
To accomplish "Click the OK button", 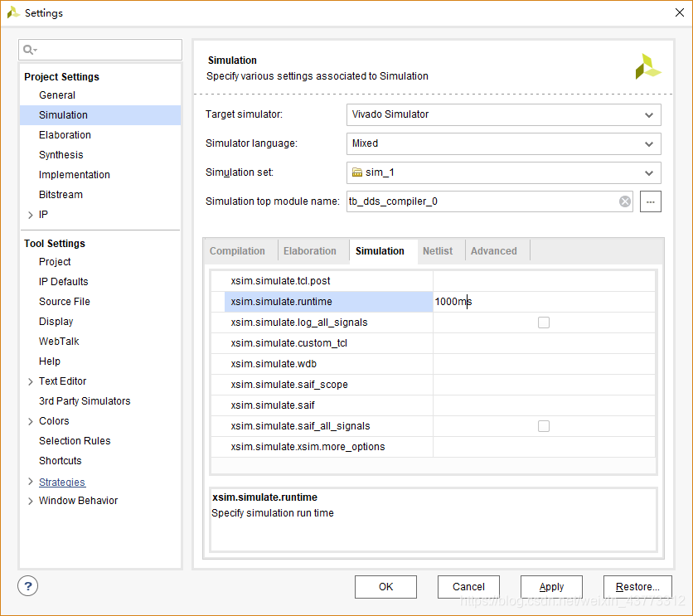I will point(385,587).
